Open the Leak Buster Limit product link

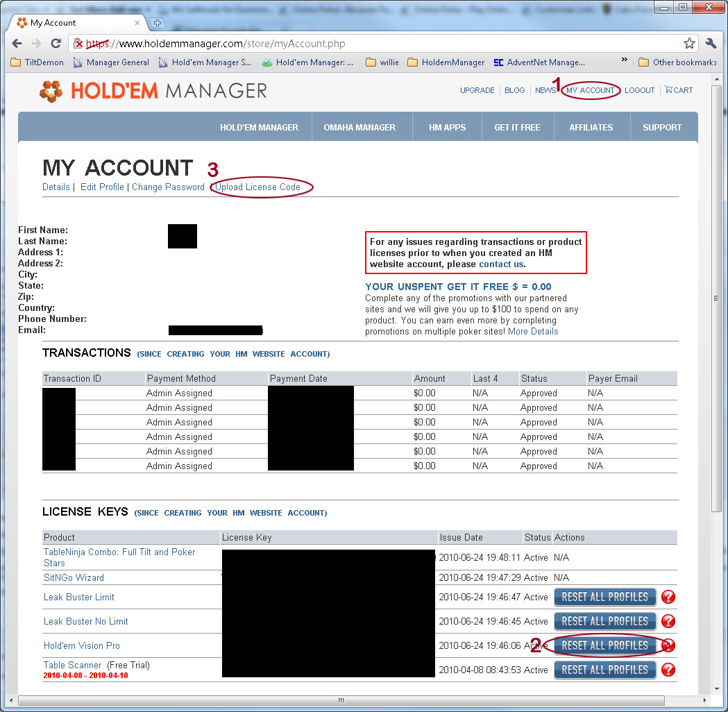(79, 597)
